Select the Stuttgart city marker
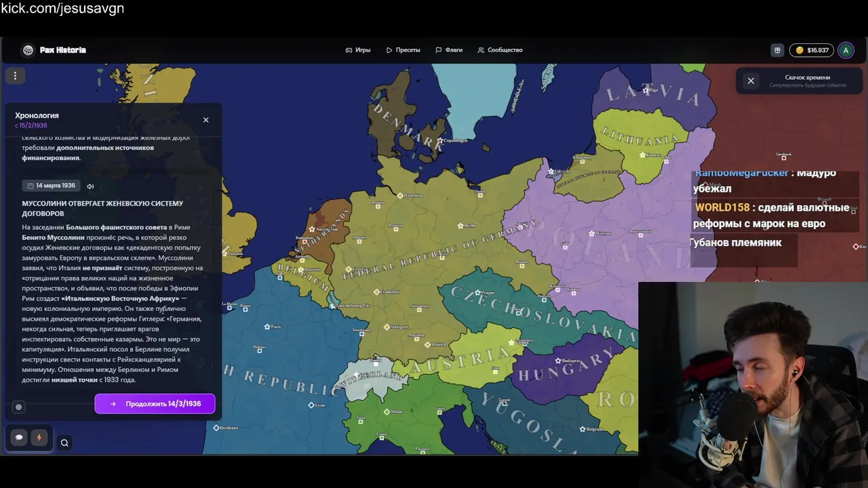This screenshot has width=868, height=488. tap(387, 327)
